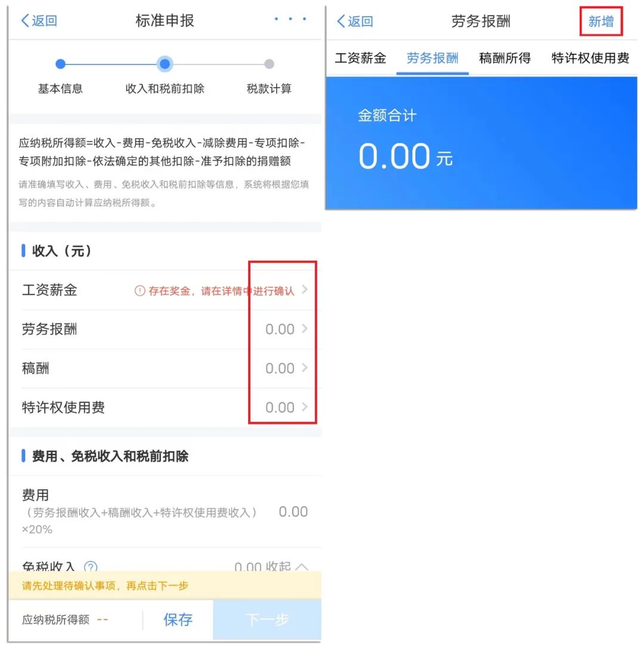Open 劳务报酬 income row chevron

click(305, 329)
